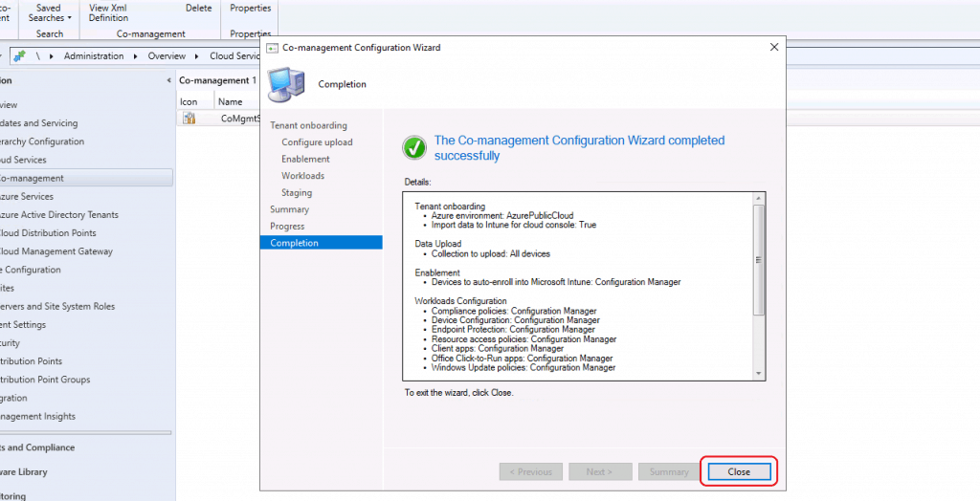Screen dimensions: 980x501
Task: Open Cloud Management Gateway node
Action: [56, 251]
